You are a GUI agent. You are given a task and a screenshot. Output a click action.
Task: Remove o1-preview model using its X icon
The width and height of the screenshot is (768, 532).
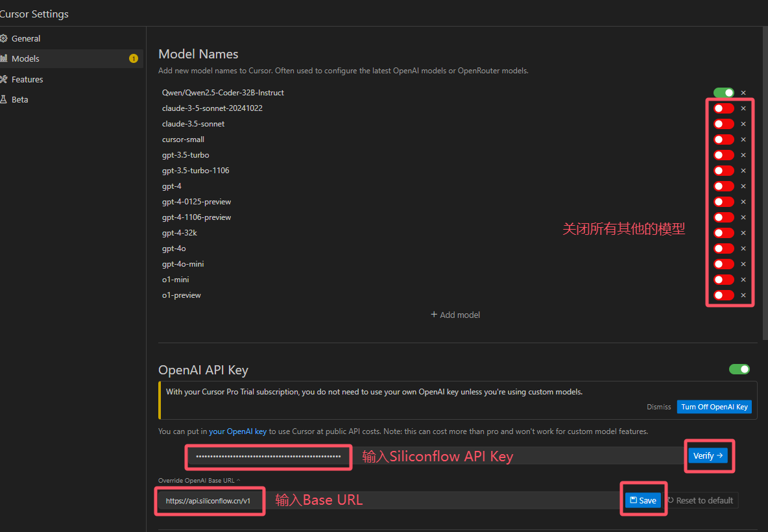click(x=743, y=295)
